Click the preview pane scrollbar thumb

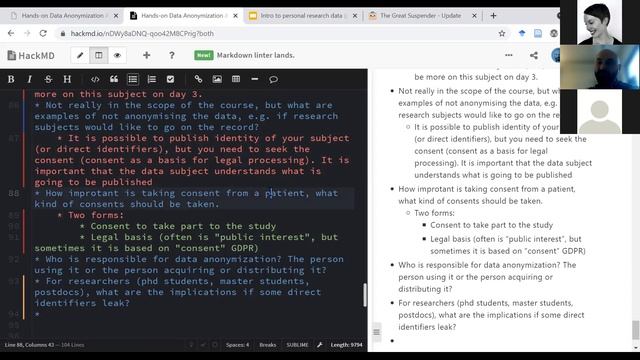(x=636, y=330)
